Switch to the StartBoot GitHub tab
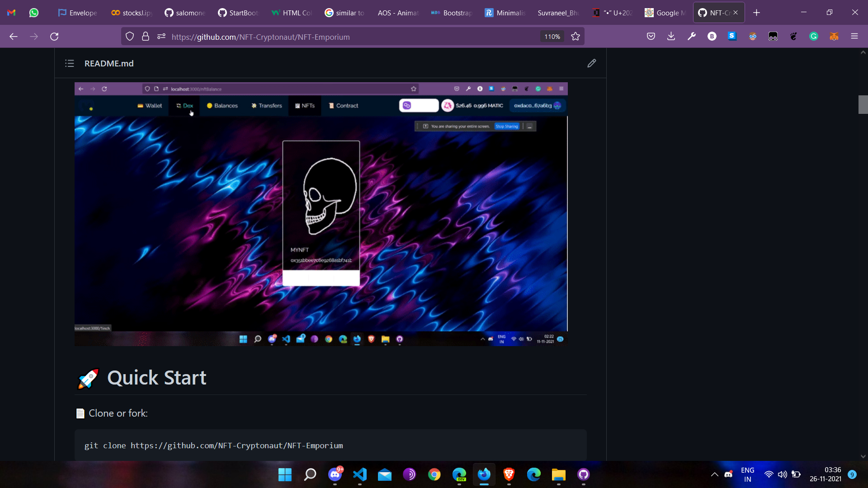Image resolution: width=868 pixels, height=488 pixels. pos(238,13)
